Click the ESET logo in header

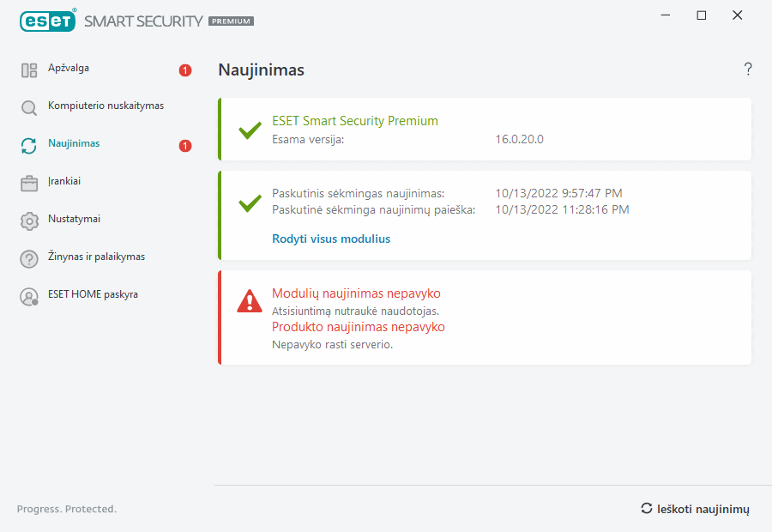tap(47, 20)
